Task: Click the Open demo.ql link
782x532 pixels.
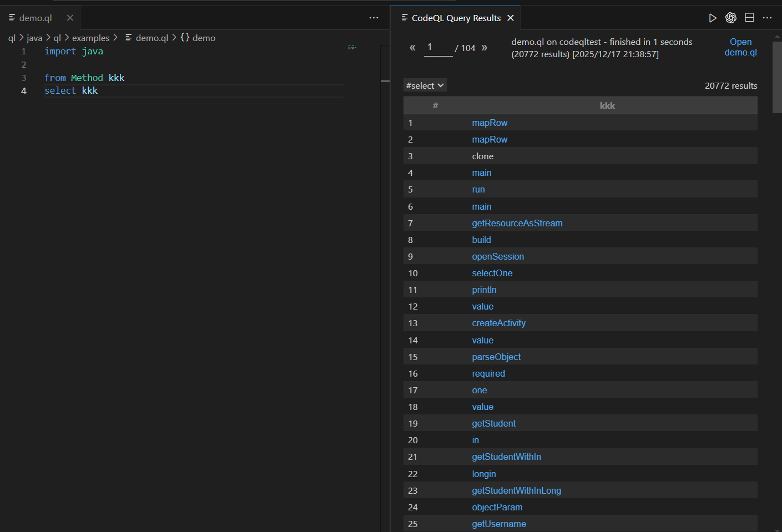Action: (740, 47)
